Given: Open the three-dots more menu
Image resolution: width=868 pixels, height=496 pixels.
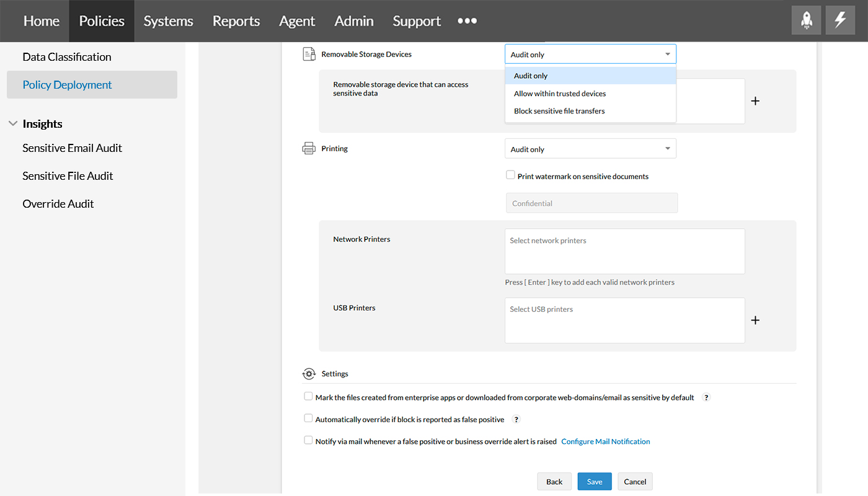Looking at the screenshot, I should [467, 20].
